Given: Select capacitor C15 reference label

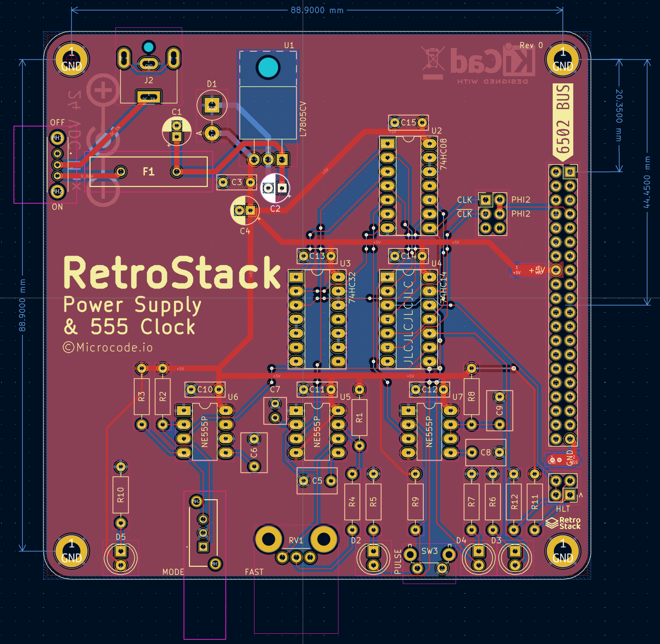Looking at the screenshot, I should (408, 122).
